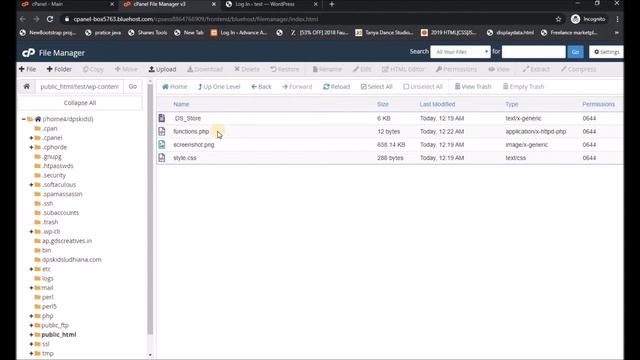Sort by Size column header
Viewport: 640px width, 360px height.
point(383,104)
